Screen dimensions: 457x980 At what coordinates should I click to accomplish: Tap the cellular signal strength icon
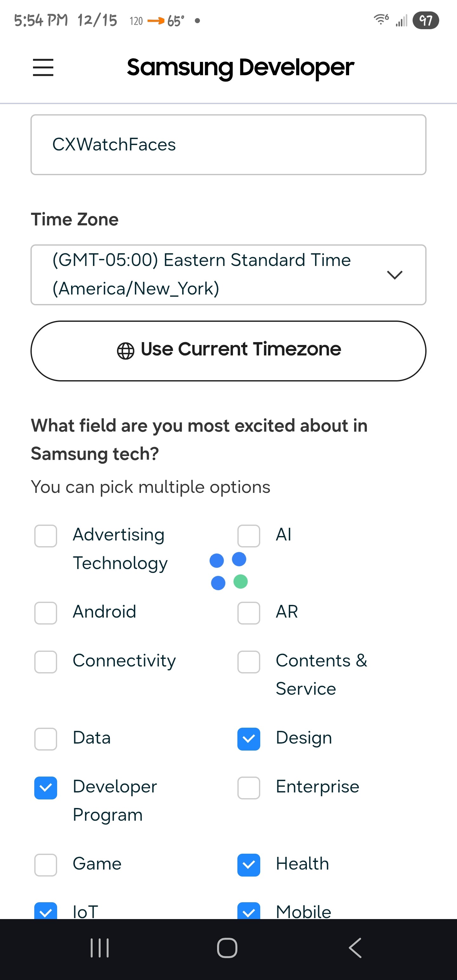coord(401,20)
